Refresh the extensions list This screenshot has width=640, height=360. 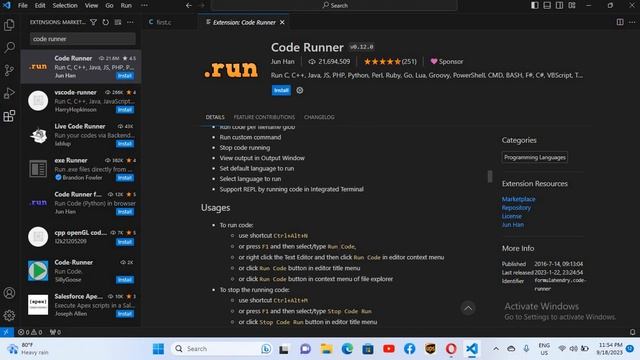click(x=106, y=22)
